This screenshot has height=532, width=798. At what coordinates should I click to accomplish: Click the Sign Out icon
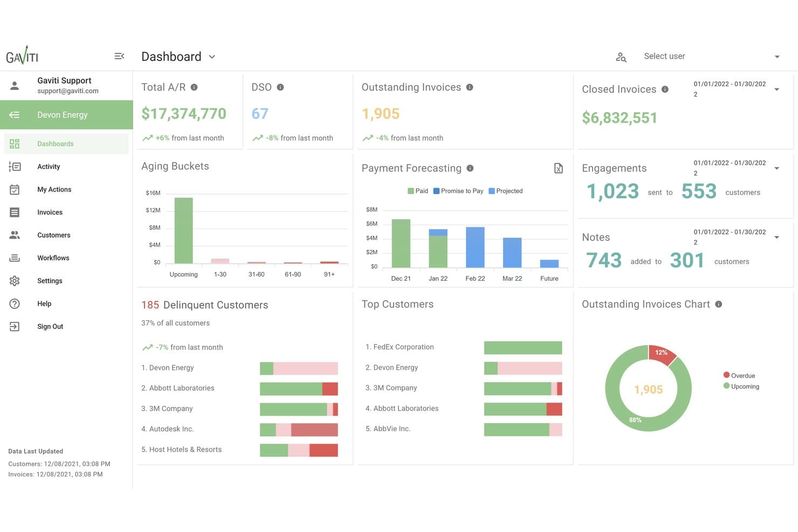(15, 327)
